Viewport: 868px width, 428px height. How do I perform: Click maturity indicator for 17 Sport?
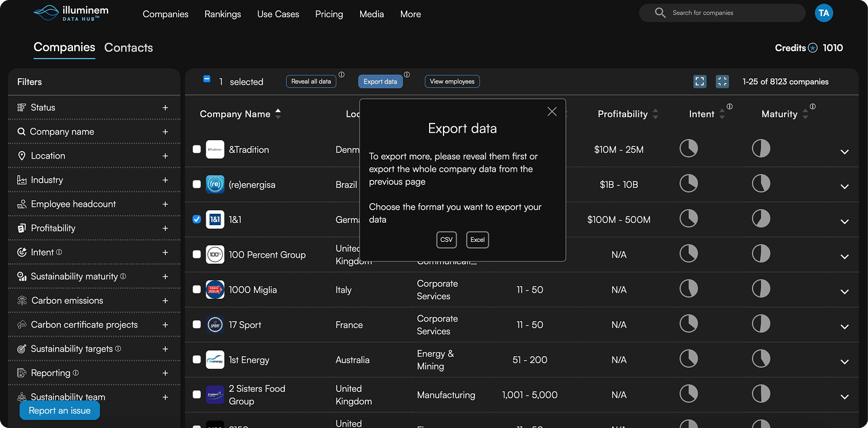point(761,323)
